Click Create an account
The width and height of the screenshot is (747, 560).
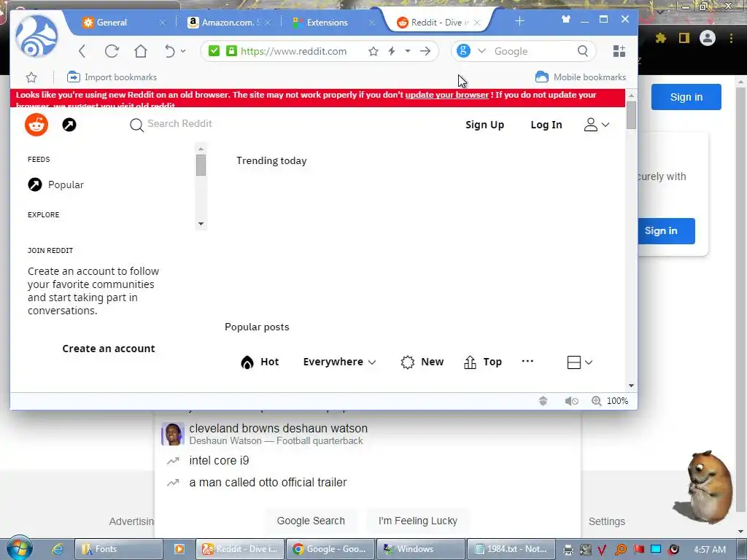point(109,349)
